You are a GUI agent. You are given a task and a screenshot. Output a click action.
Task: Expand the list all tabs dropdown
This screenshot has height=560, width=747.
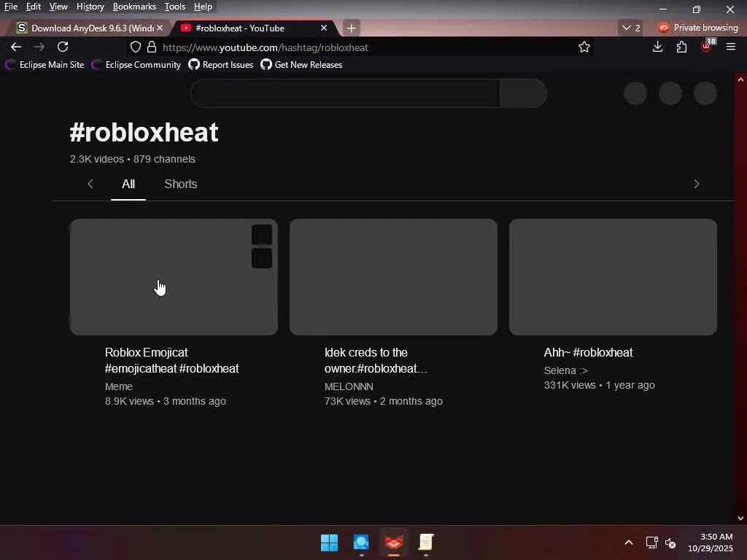(631, 28)
